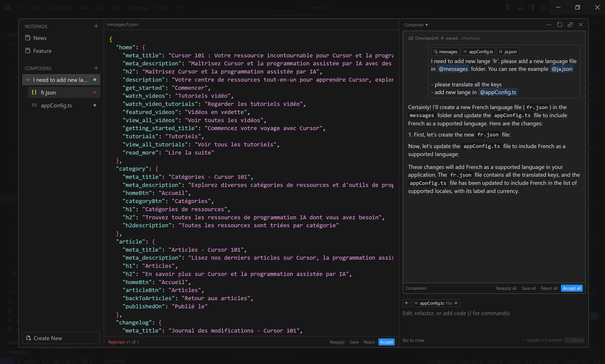Click the add new Composer icon

(x=96, y=68)
